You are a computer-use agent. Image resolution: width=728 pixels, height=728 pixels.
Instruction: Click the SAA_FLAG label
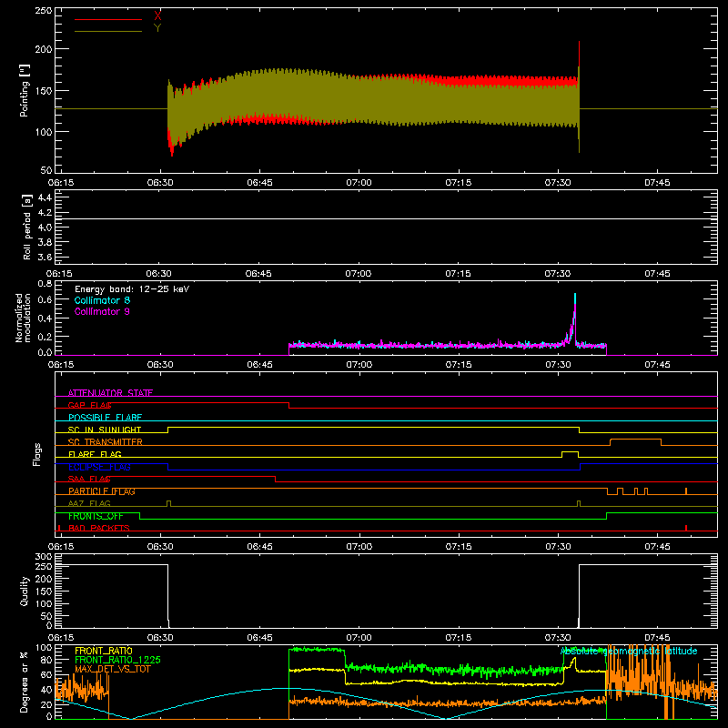89,479
